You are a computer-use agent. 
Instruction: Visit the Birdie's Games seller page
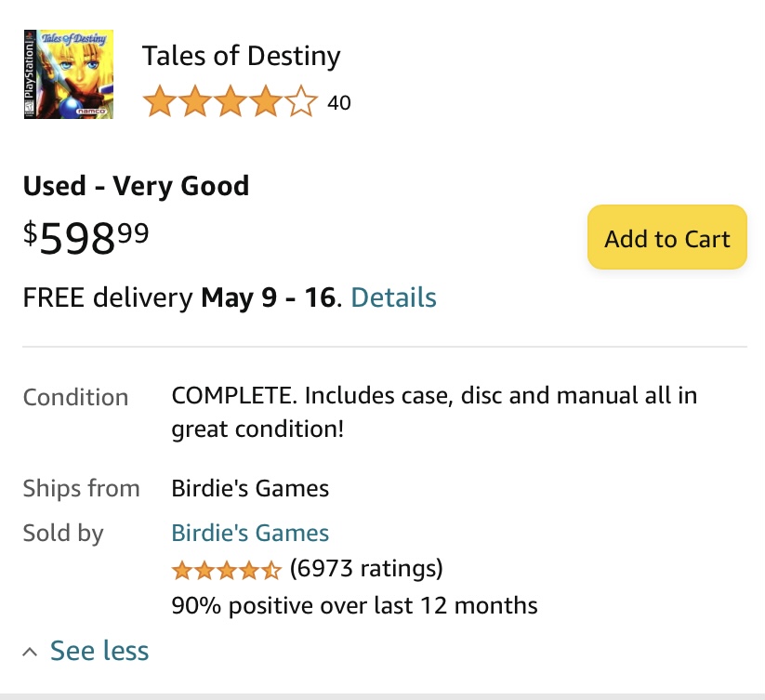pyautogui.click(x=250, y=533)
